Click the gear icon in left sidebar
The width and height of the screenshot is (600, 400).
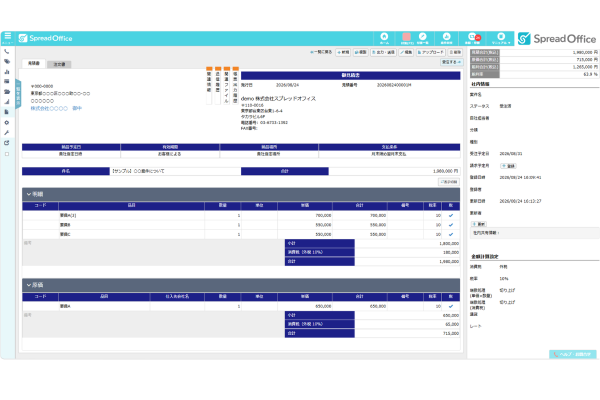(x=7, y=122)
